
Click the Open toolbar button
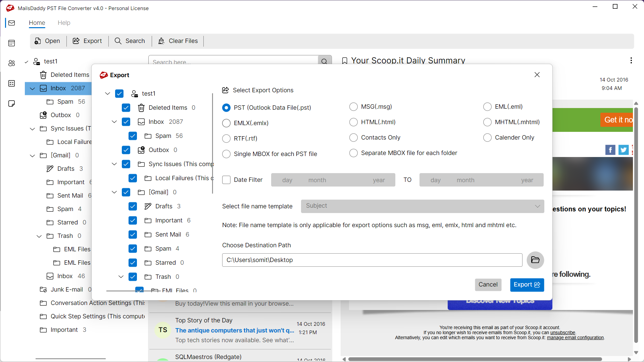pos(47,41)
